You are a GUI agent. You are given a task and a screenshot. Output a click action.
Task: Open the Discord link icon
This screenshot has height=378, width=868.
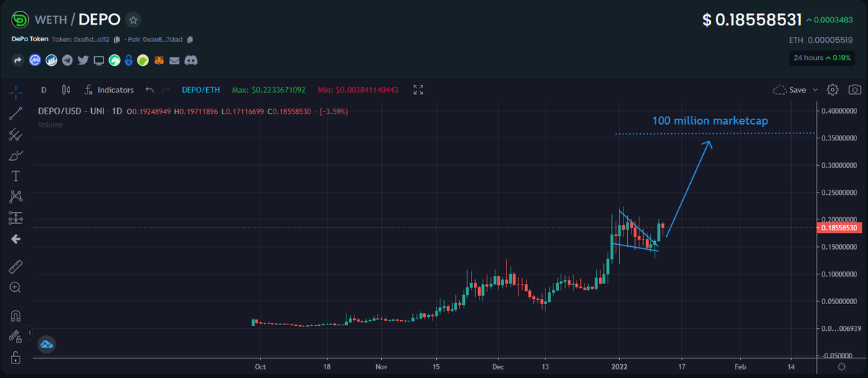click(192, 61)
